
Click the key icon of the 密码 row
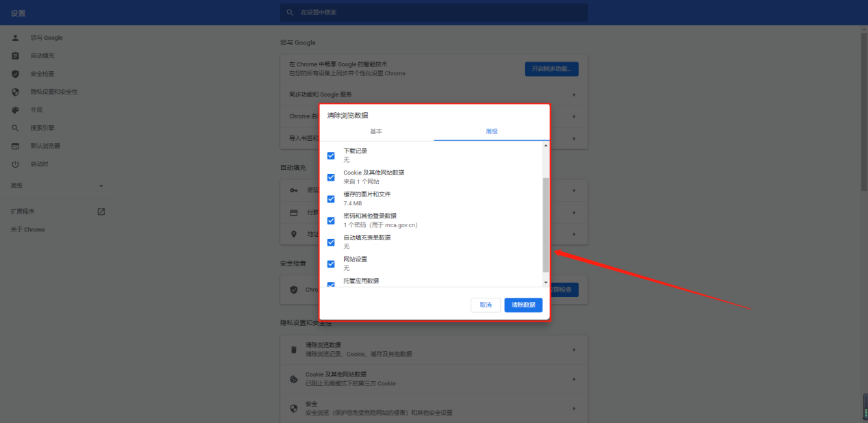click(294, 190)
